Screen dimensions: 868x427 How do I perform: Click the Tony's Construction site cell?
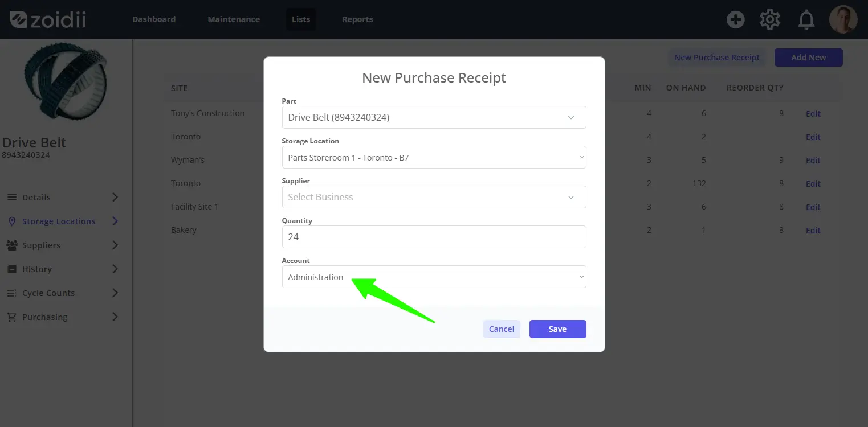tap(207, 113)
